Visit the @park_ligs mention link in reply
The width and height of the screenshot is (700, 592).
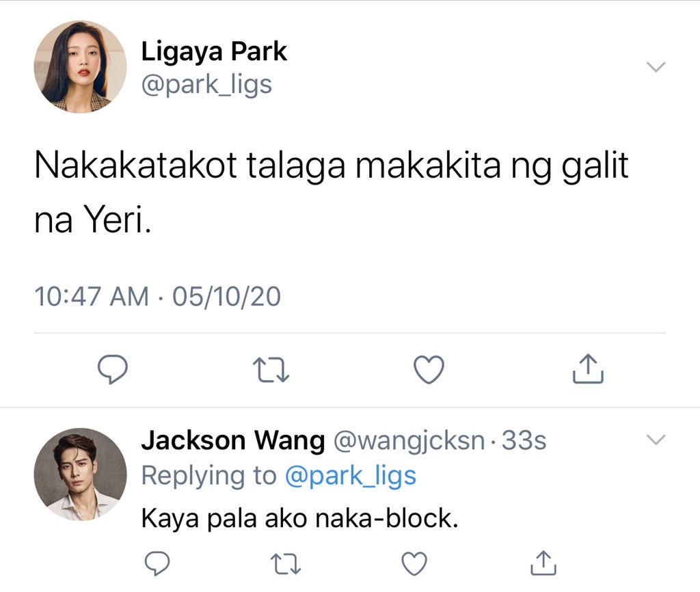click(351, 476)
